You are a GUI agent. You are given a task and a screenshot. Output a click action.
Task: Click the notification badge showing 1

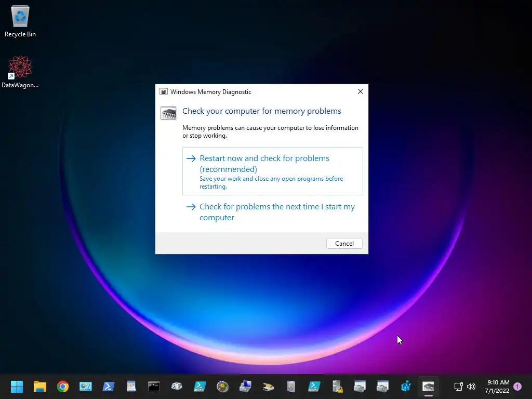[x=517, y=387]
